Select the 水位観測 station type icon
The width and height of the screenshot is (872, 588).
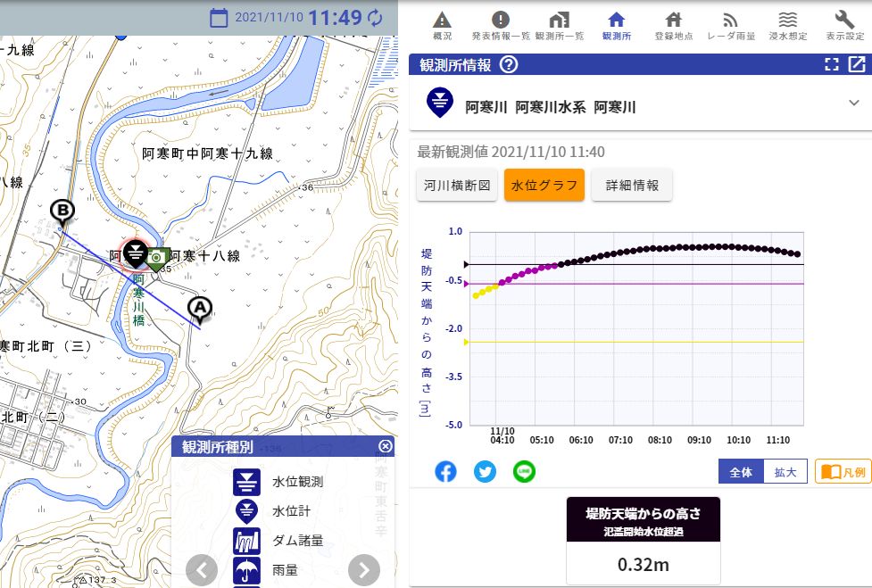[x=246, y=482]
